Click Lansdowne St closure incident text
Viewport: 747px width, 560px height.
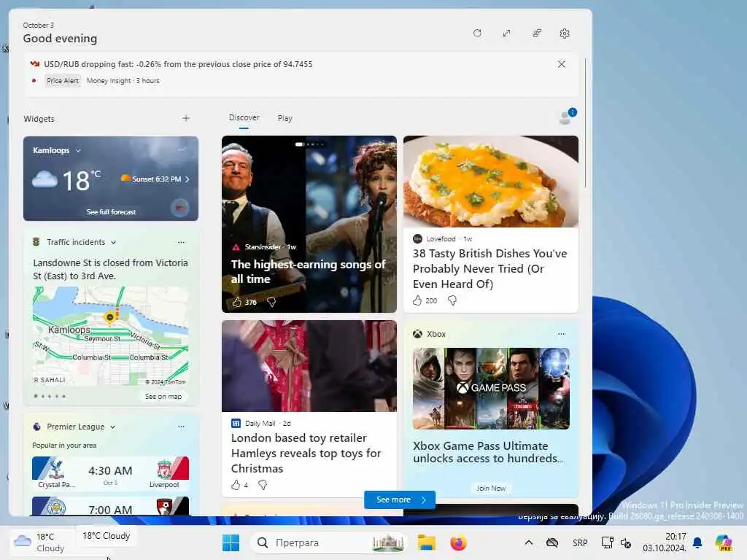[111, 270]
